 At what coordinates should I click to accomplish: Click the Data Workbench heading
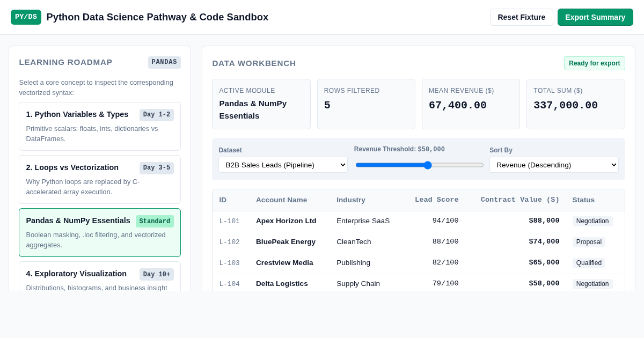click(x=254, y=63)
